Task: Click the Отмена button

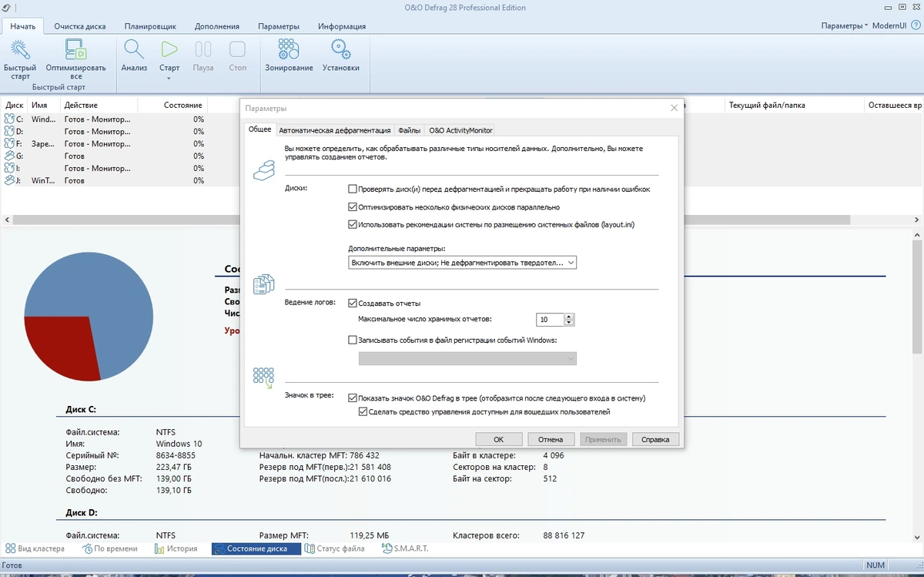Action: [x=551, y=440]
